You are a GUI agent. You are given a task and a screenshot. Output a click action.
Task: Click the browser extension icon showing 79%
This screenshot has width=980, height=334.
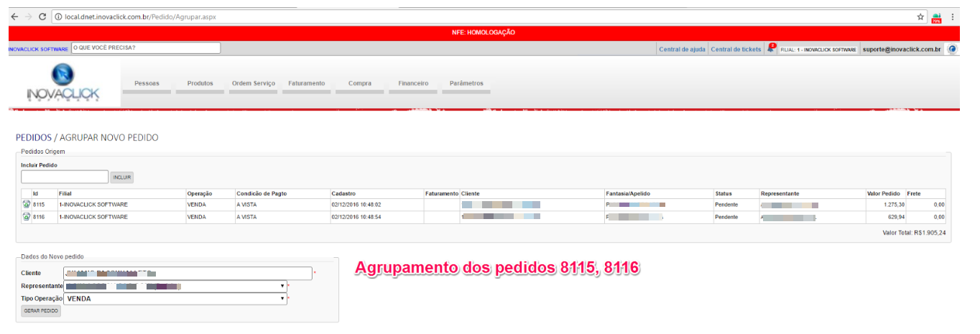(x=936, y=17)
